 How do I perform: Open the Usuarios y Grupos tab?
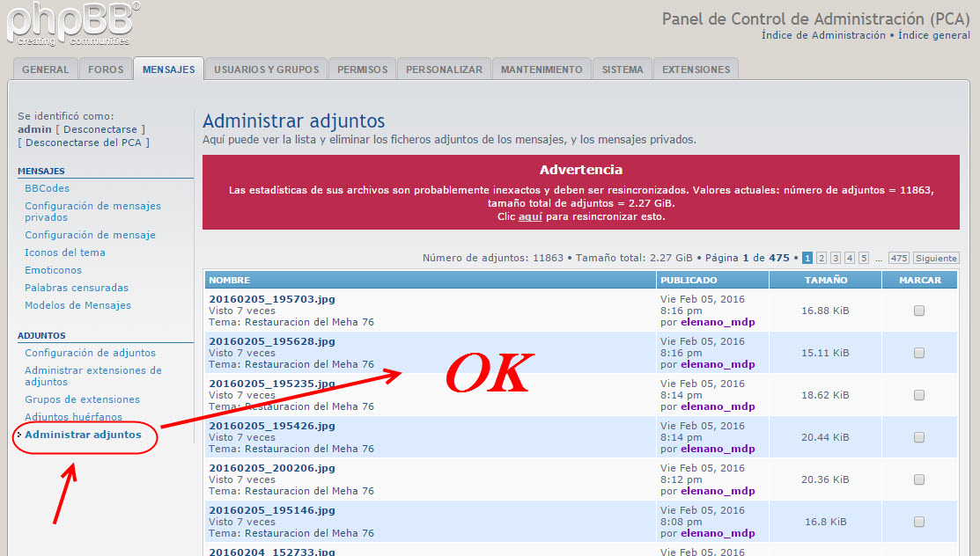click(266, 69)
